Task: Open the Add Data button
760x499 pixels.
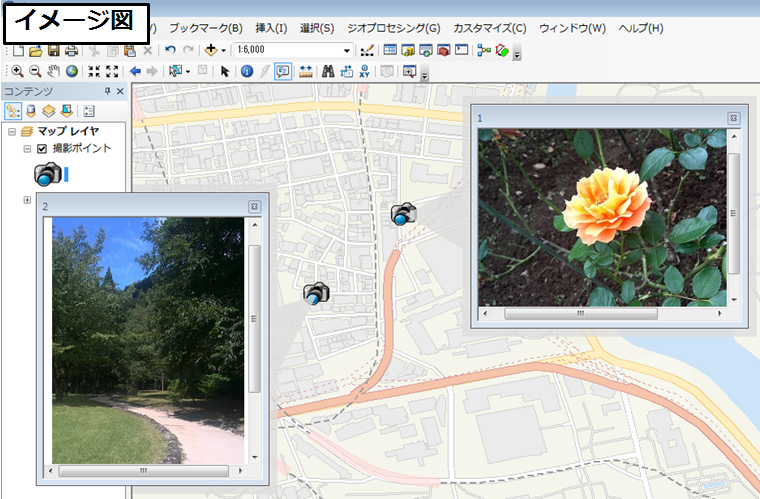Action: point(211,50)
